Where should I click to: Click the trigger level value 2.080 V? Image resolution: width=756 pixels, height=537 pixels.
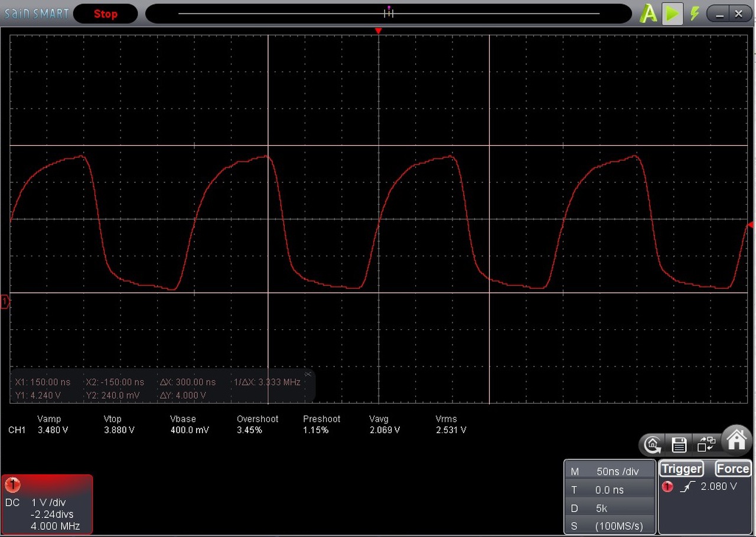[x=719, y=487]
